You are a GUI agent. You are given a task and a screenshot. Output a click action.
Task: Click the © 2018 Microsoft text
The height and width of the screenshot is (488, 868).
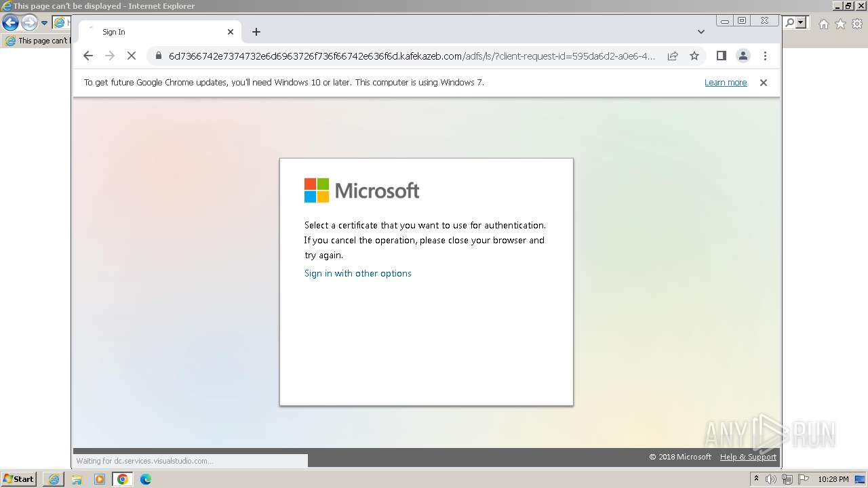(x=680, y=457)
